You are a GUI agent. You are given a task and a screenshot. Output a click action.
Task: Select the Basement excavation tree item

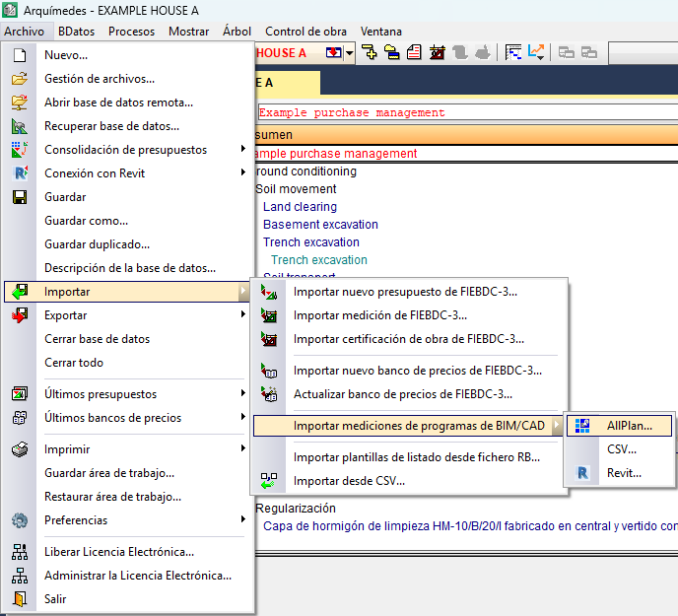click(320, 225)
